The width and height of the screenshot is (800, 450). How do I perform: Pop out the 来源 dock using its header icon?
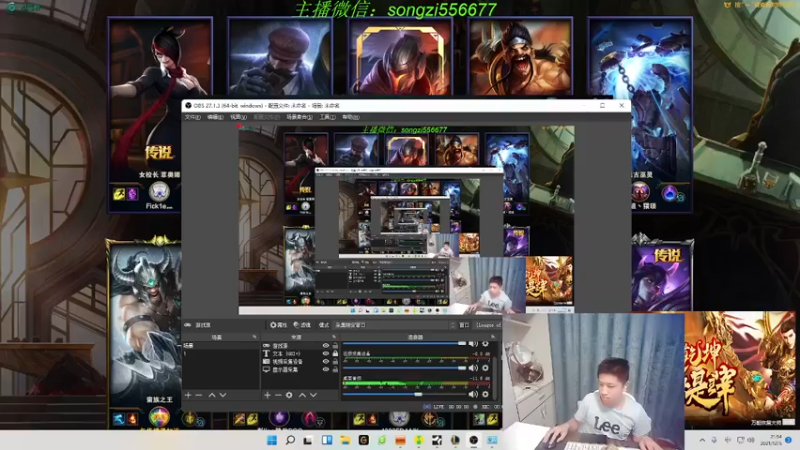334,337
